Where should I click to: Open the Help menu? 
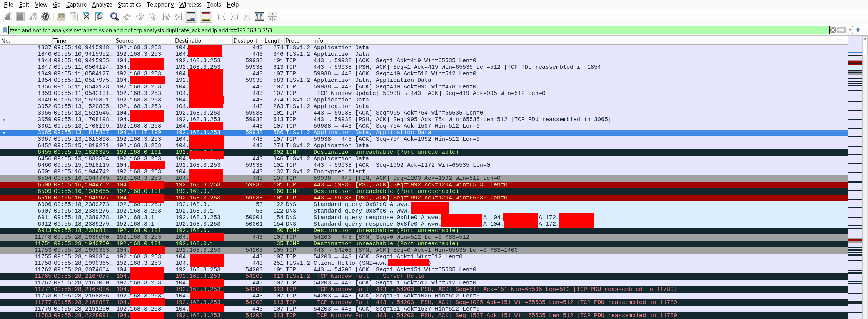click(x=233, y=5)
